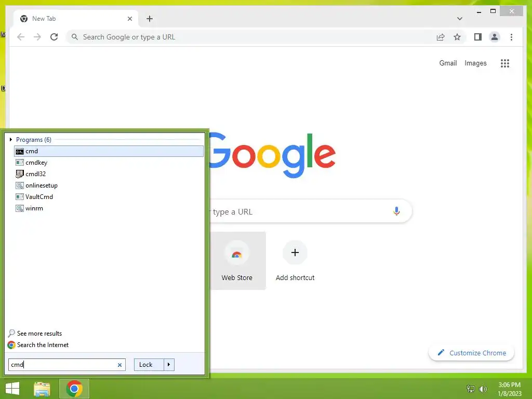Reload the current page

(54, 37)
